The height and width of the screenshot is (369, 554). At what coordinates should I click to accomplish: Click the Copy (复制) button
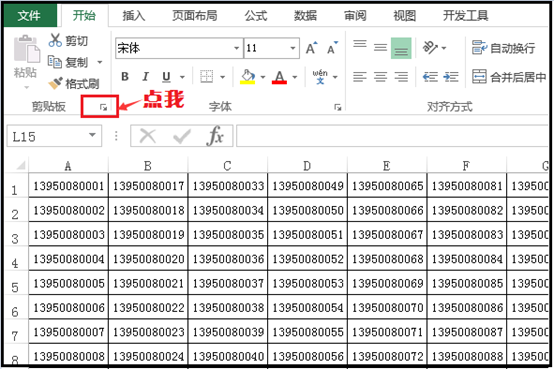point(68,62)
